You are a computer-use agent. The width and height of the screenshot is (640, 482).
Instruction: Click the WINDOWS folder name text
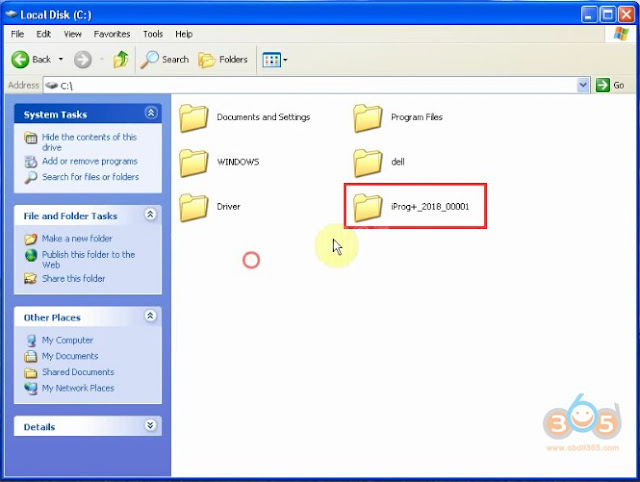point(238,162)
